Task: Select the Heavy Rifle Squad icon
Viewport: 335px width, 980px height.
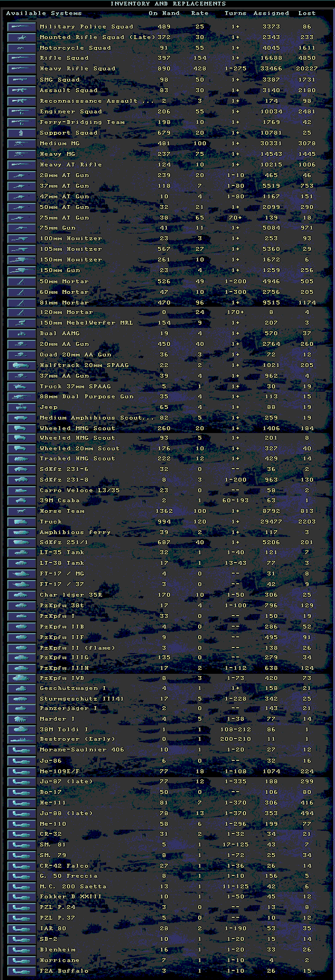Action: coord(21,69)
